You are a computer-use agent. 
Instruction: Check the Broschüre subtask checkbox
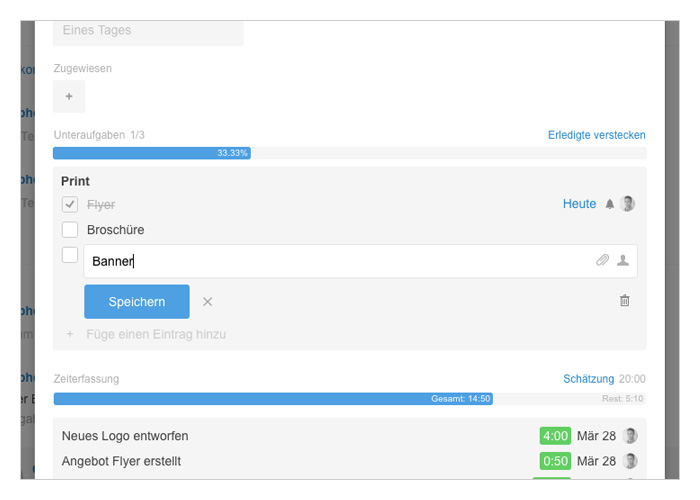(70, 229)
